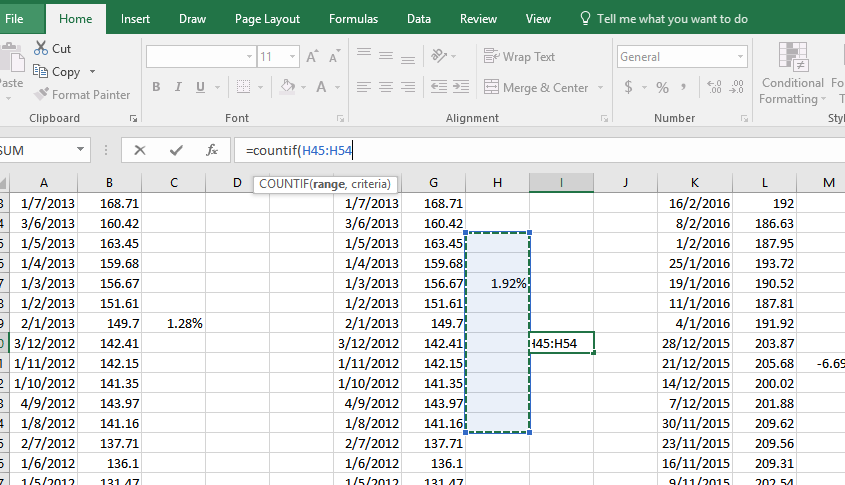Click the Cut scissors icon

click(x=41, y=48)
